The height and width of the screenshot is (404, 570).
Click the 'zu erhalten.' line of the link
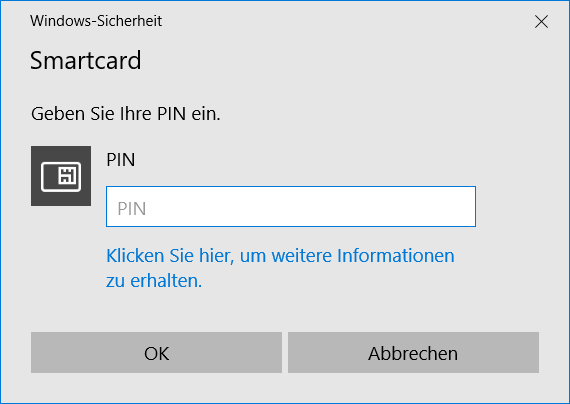click(154, 281)
